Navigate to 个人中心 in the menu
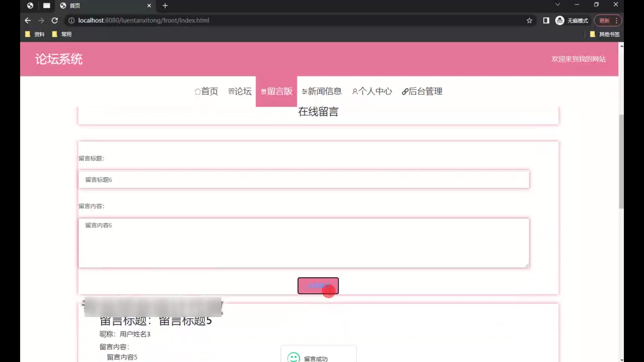 (x=372, y=91)
